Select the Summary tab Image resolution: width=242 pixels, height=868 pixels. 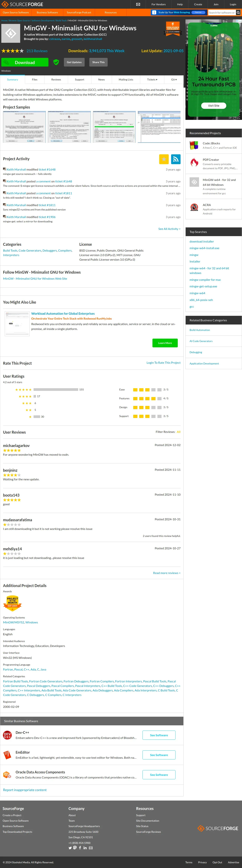[12, 80]
